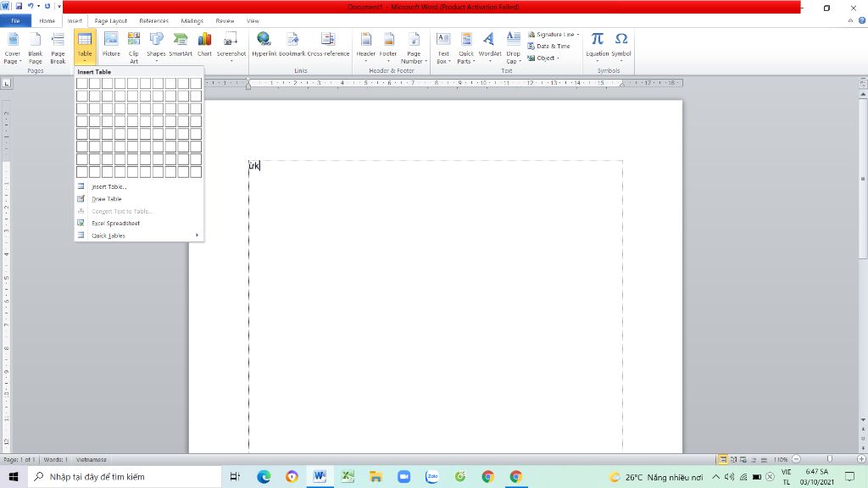Open the File tab
Image resolution: width=868 pixels, height=488 pixels.
pyautogui.click(x=15, y=21)
